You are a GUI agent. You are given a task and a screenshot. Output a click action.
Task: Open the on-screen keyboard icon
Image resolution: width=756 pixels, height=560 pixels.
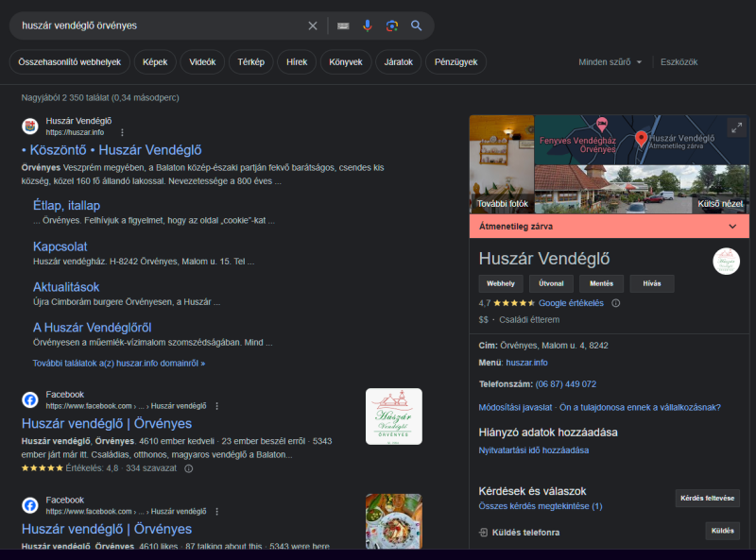tap(343, 25)
